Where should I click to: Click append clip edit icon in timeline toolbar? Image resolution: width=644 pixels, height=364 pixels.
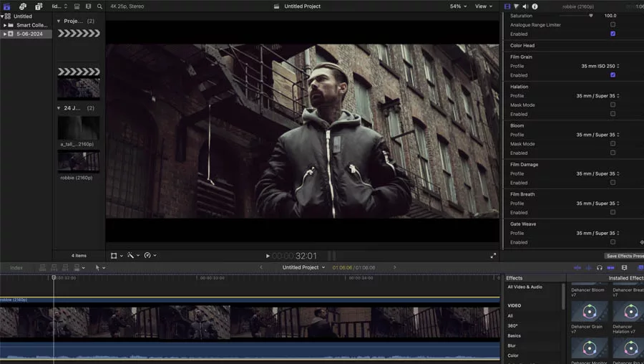pos(65,267)
